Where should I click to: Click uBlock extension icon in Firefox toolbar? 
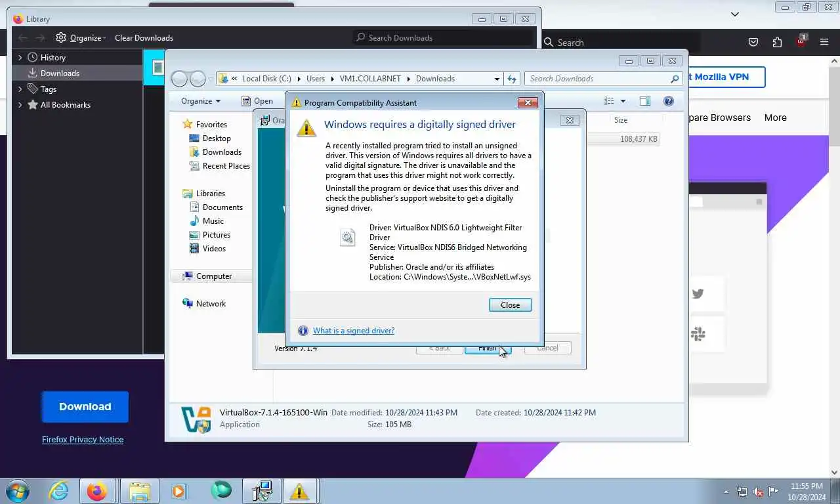coord(801,41)
